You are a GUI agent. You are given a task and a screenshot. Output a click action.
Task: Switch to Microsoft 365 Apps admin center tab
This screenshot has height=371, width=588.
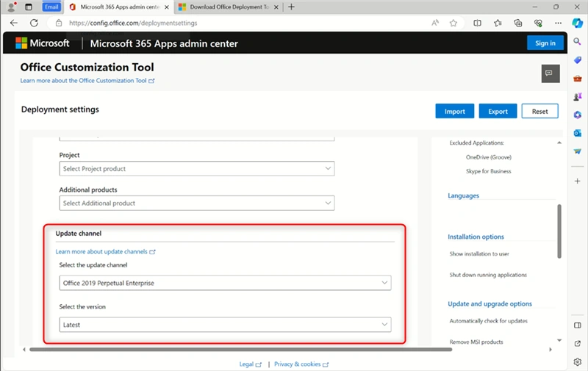(119, 7)
